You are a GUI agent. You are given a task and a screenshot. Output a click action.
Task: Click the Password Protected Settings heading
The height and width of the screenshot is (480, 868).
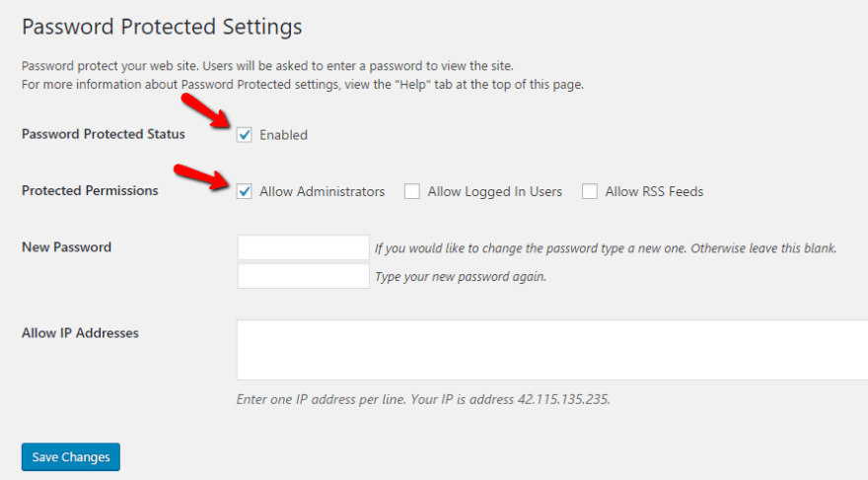coord(162,26)
